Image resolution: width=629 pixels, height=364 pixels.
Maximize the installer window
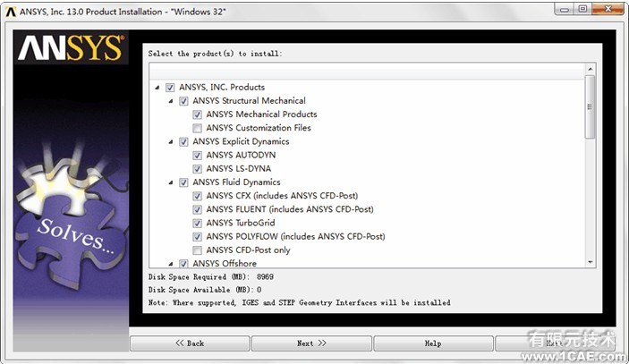(x=582, y=9)
